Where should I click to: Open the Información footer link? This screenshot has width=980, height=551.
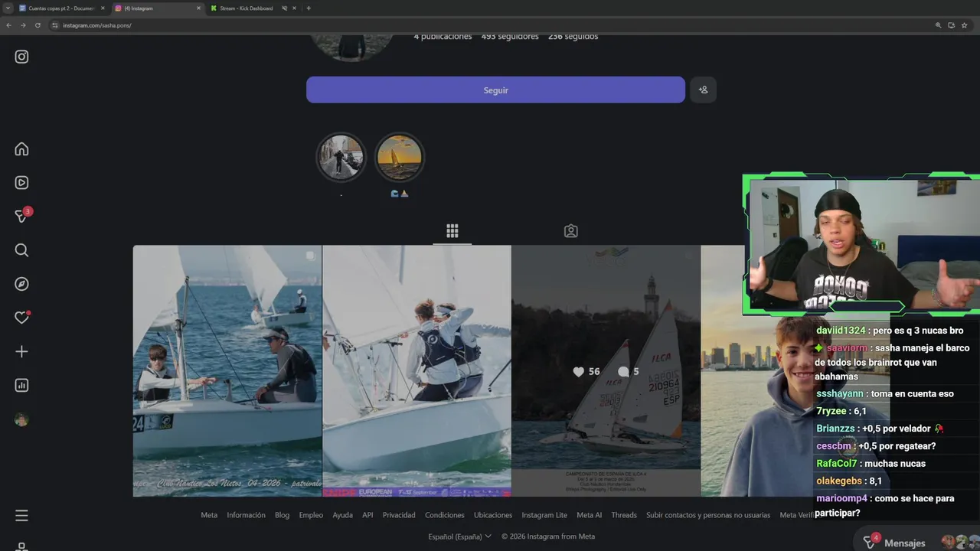click(x=246, y=515)
